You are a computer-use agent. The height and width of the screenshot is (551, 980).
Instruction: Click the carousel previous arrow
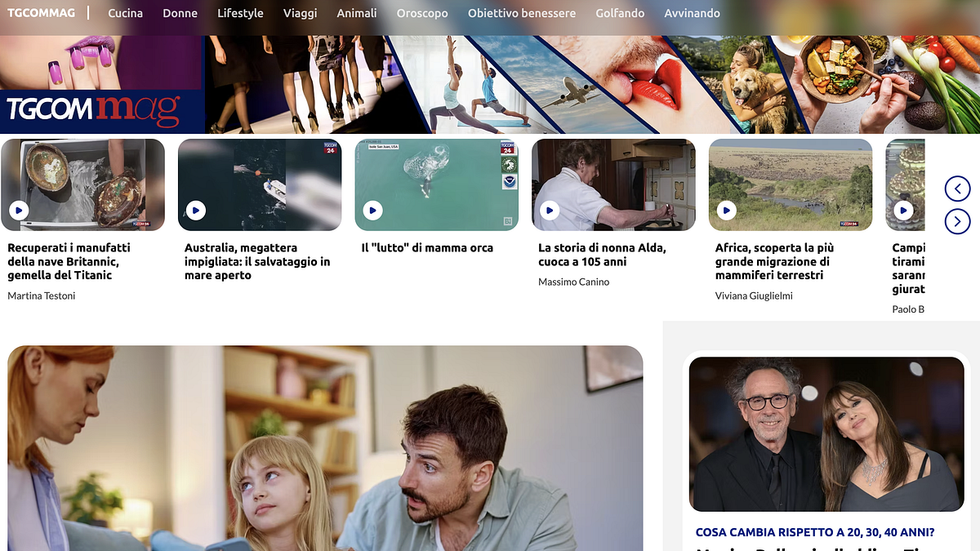click(x=957, y=189)
